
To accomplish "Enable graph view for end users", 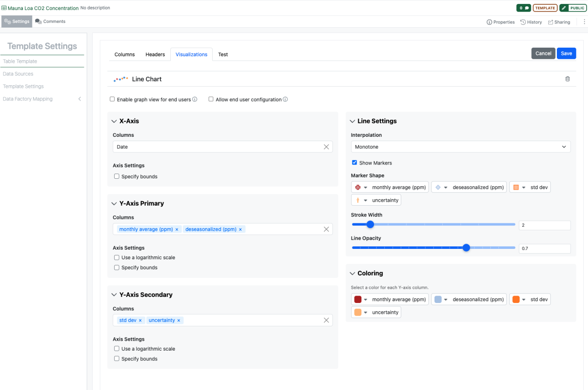I will click(112, 99).
